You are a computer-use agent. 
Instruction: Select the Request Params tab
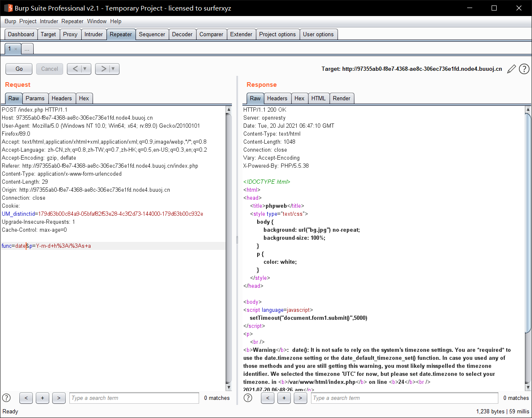click(35, 98)
